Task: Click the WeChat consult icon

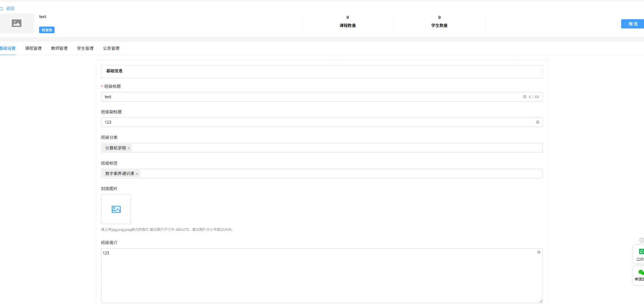Action: click(641, 273)
